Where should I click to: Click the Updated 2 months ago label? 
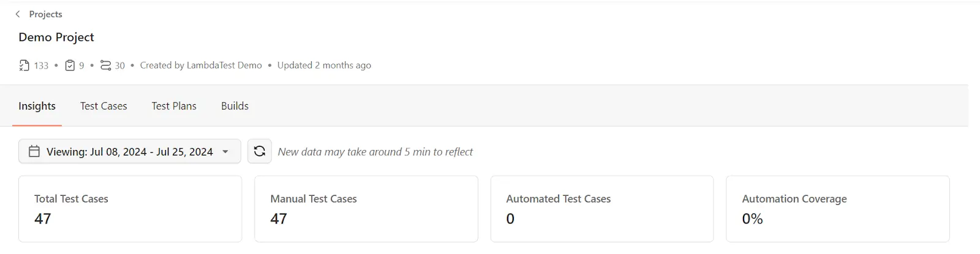coord(324,65)
